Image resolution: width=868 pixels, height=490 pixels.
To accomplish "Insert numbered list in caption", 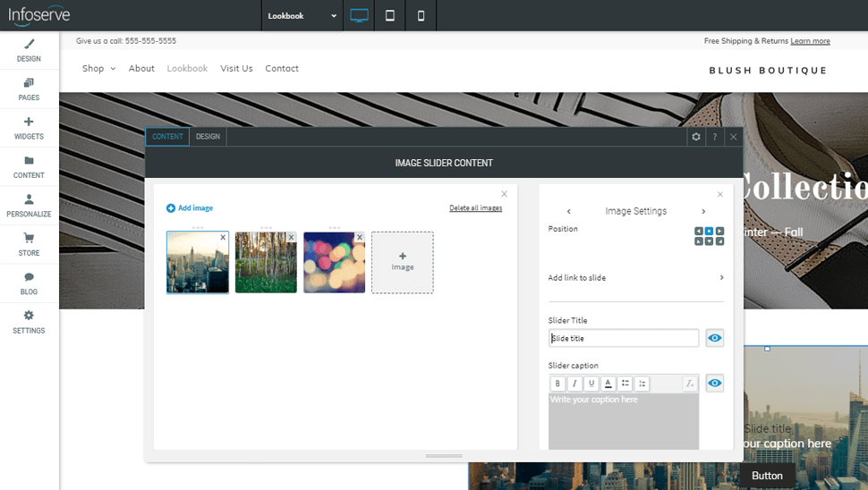I will (x=642, y=384).
